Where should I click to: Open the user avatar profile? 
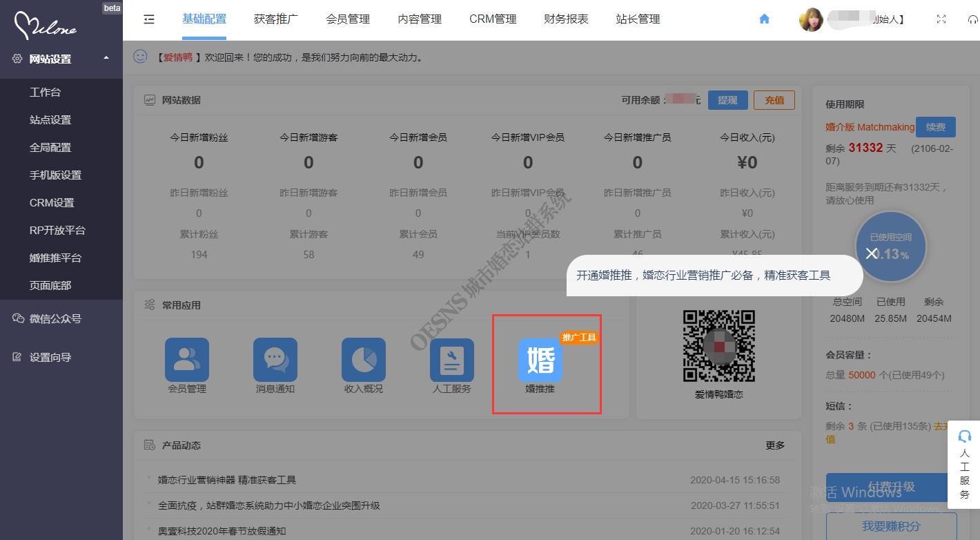(811, 19)
